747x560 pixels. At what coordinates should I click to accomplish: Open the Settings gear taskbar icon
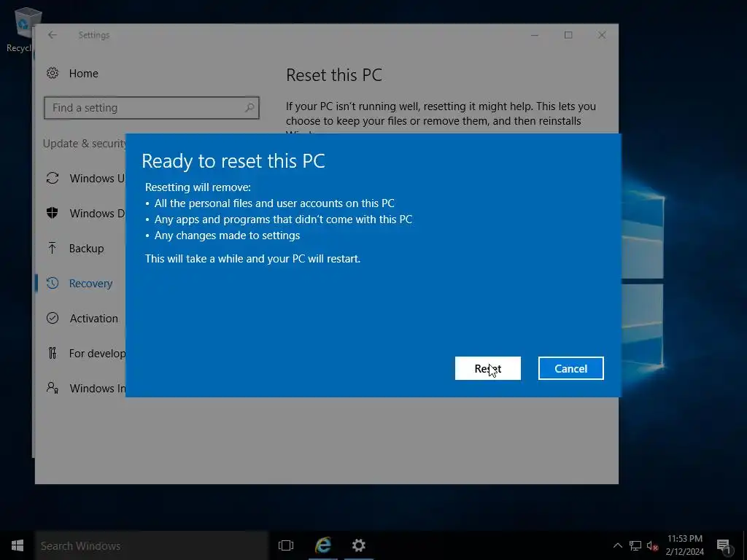(359, 545)
